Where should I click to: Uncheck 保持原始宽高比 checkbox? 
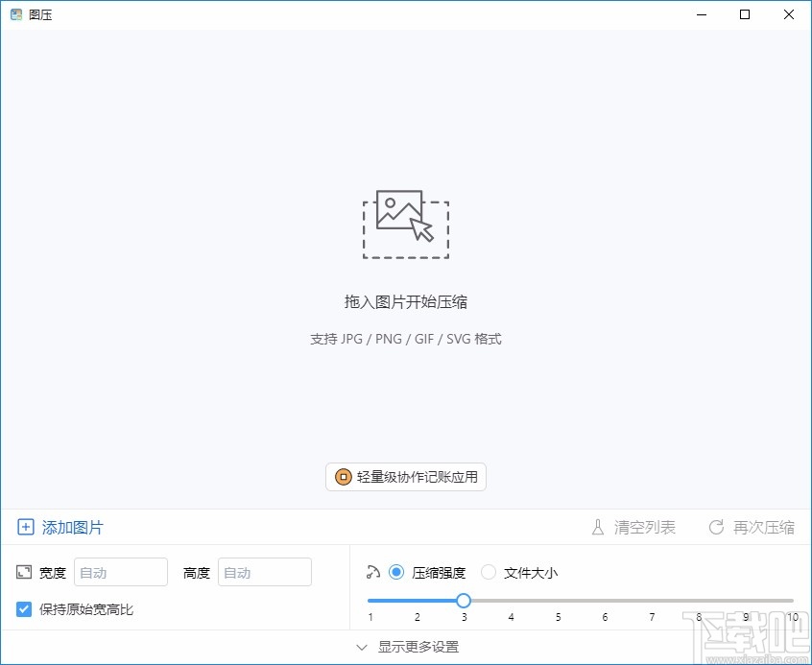tap(24, 608)
